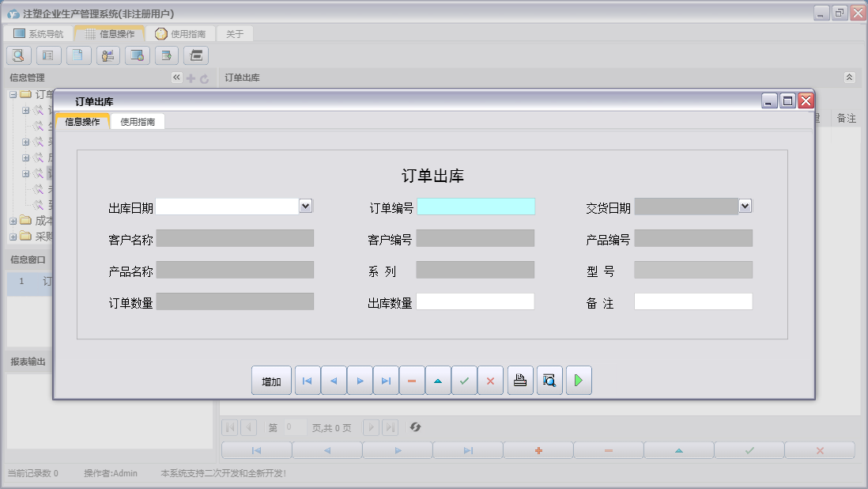868x489 pixels.
Task: Select the presentation/person toolbar icon
Action: click(x=108, y=55)
